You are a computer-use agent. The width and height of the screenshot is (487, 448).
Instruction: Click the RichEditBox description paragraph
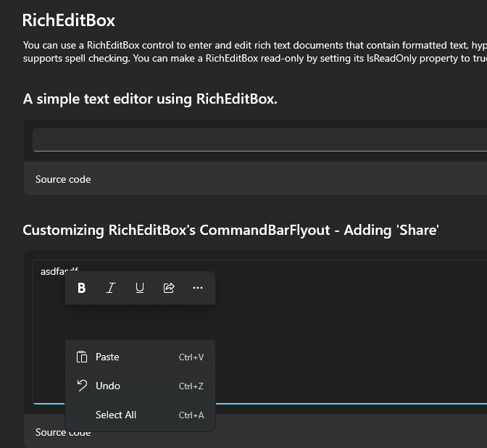(255, 51)
